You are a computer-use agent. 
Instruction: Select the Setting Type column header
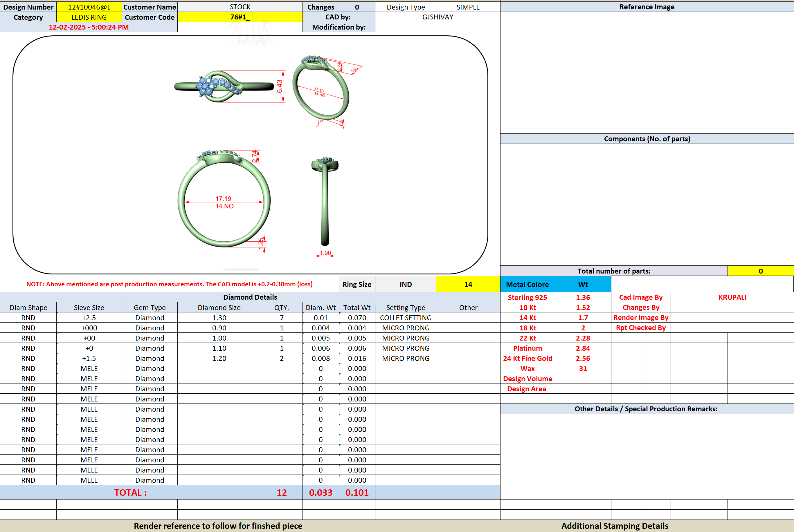point(406,307)
